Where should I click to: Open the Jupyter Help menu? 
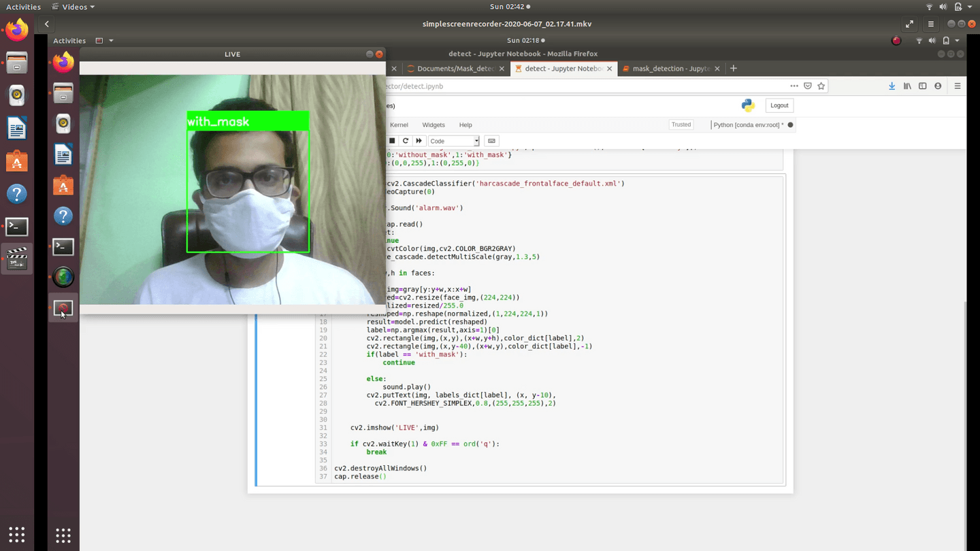click(465, 125)
